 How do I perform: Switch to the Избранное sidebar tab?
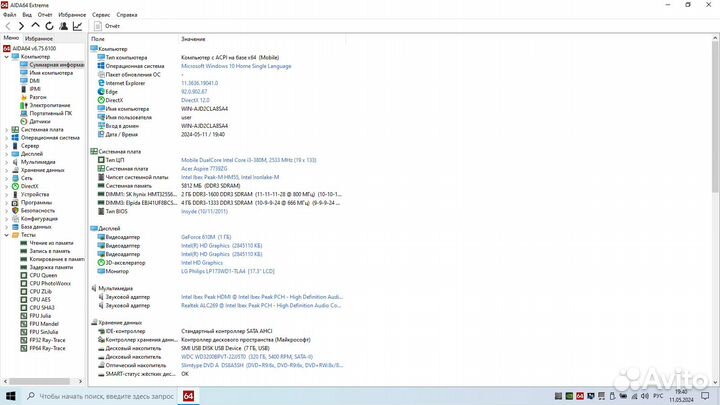click(39, 39)
